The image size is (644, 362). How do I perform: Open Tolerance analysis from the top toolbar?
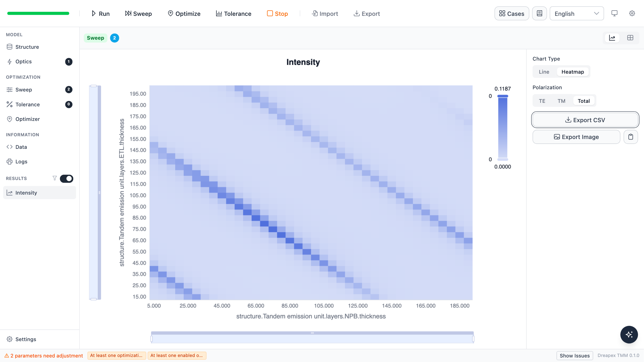[x=233, y=14]
